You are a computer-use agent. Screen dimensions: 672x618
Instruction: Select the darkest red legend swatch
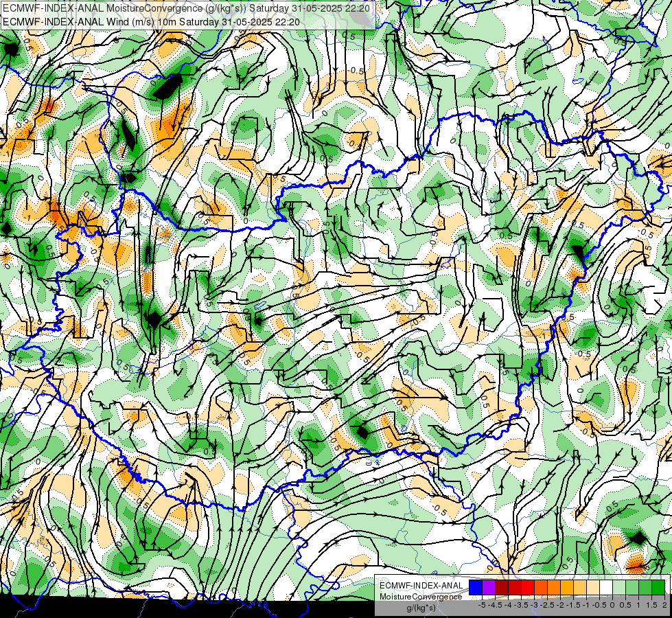[x=502, y=588]
